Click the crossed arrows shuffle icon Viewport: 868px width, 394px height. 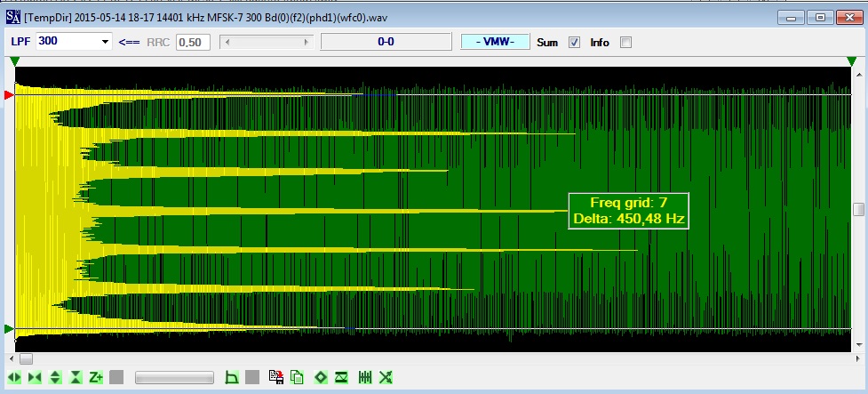(x=386, y=377)
